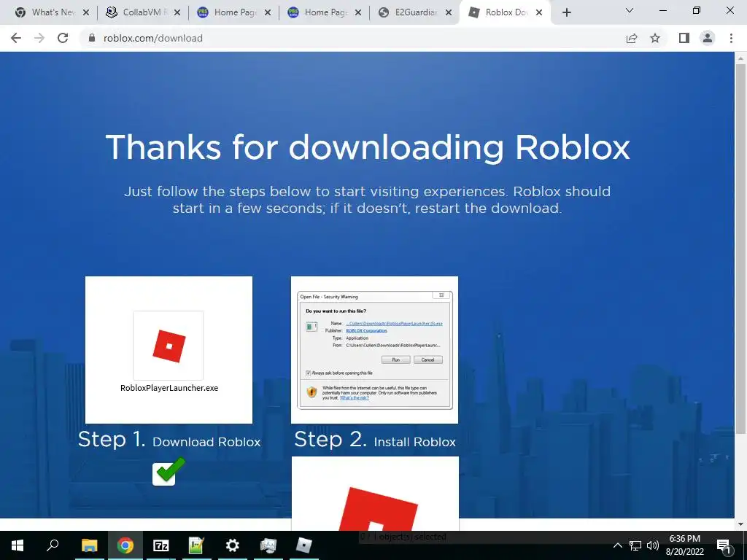Click the RobloxPlayerLauncher.exe file name text
Screen dimensions: 747x560
point(169,388)
